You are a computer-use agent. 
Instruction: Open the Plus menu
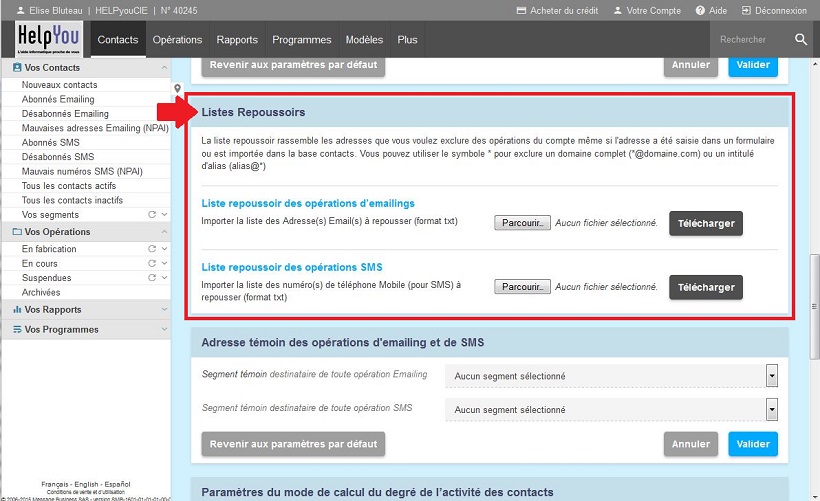pos(407,40)
